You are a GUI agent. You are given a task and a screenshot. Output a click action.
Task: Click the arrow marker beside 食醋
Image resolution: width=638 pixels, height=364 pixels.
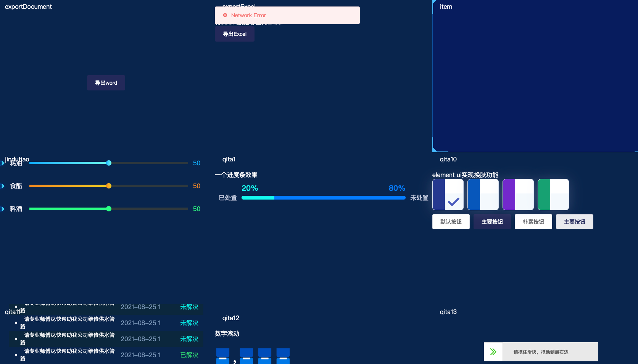pyautogui.click(x=3, y=186)
